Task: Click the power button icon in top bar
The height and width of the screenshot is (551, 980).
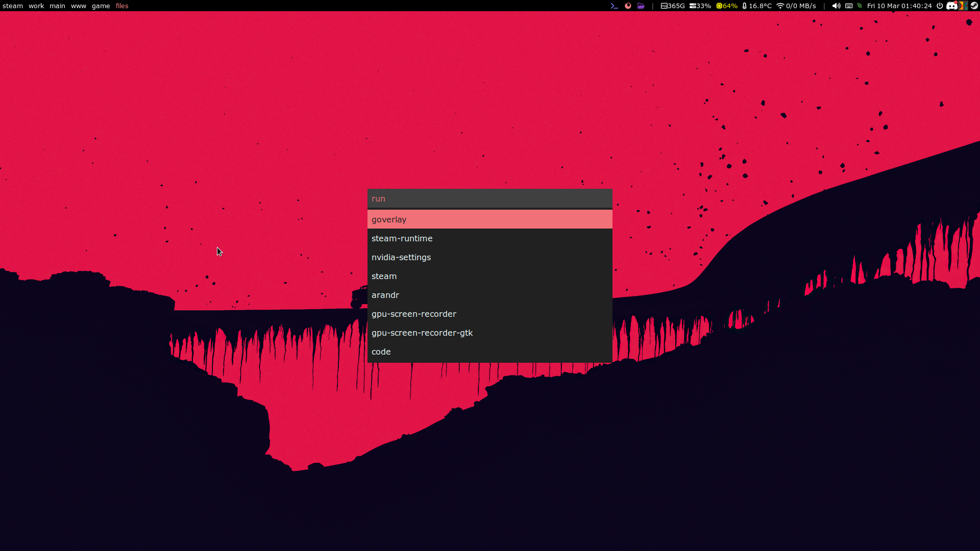Action: (x=940, y=6)
